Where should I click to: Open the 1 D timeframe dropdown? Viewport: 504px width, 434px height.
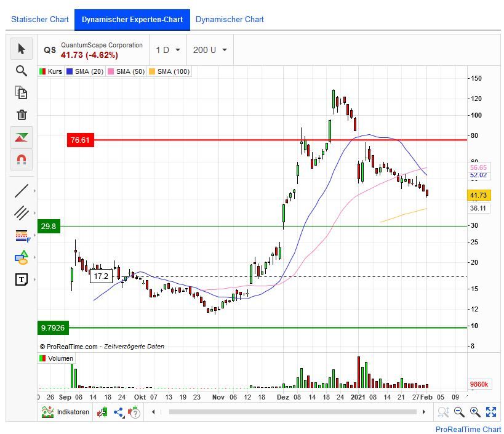[168, 50]
